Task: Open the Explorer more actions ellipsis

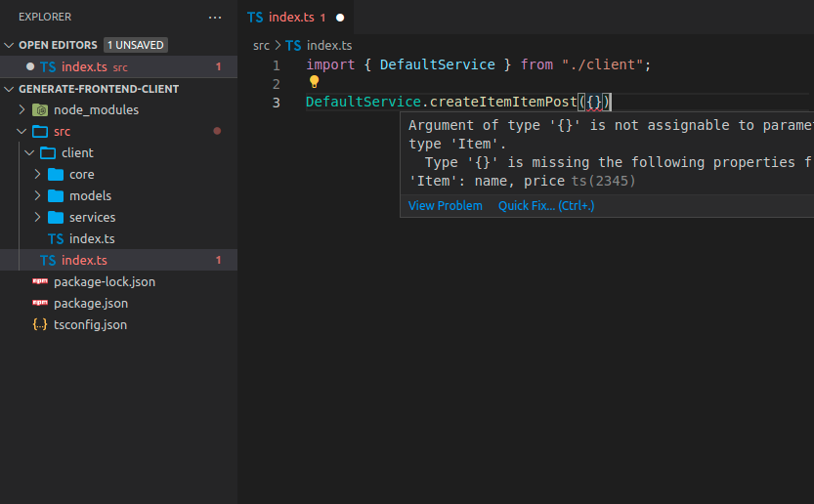Action: [x=215, y=18]
